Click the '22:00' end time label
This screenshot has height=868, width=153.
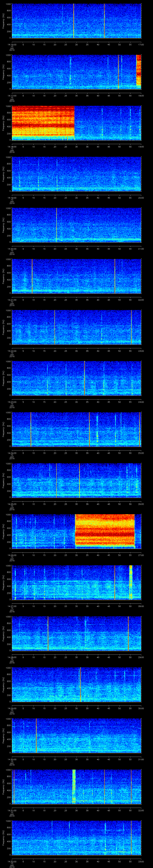[x=141, y=300]
